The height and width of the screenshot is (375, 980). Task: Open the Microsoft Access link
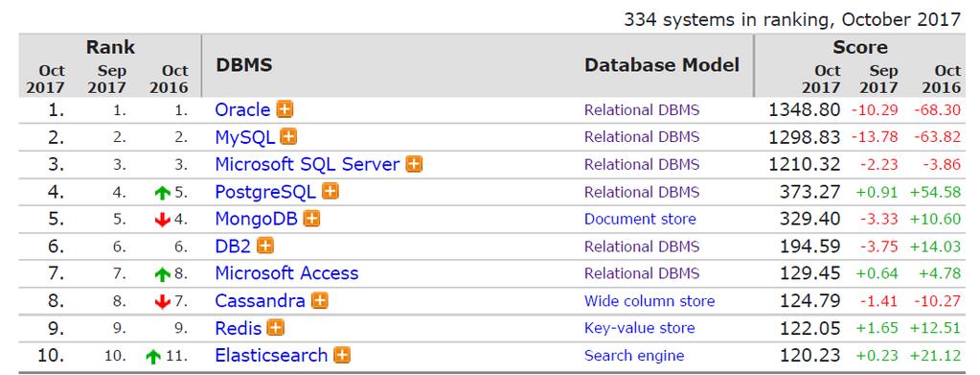pos(286,273)
